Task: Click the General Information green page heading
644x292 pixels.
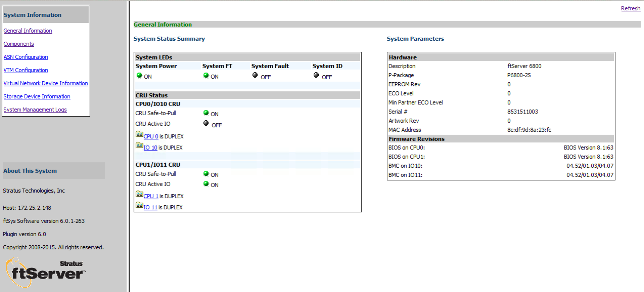Action: 163,25
